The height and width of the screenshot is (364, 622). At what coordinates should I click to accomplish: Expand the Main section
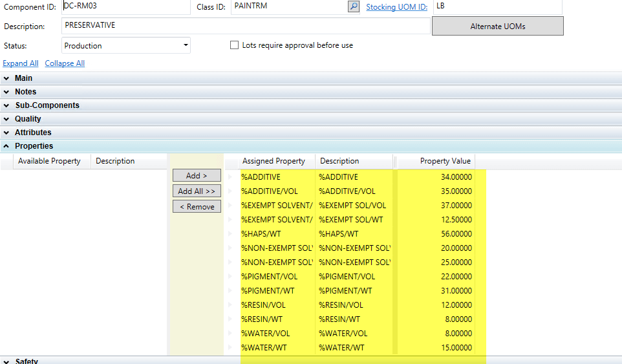coord(23,78)
